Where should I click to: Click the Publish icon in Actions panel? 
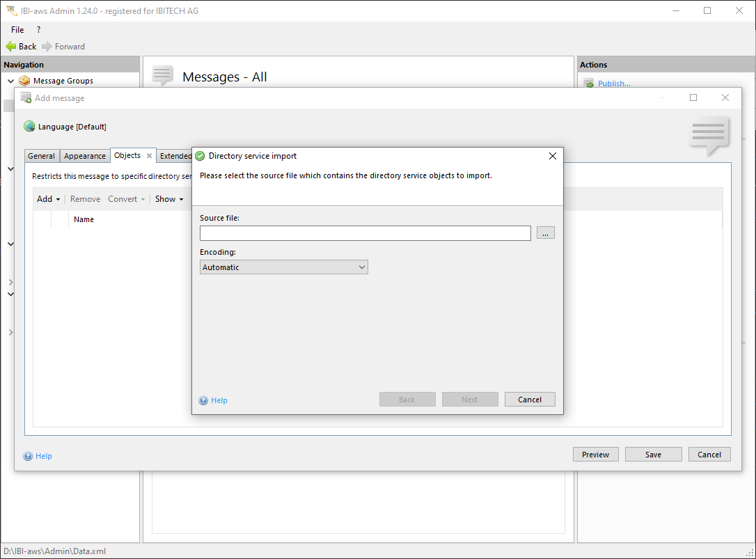588,84
